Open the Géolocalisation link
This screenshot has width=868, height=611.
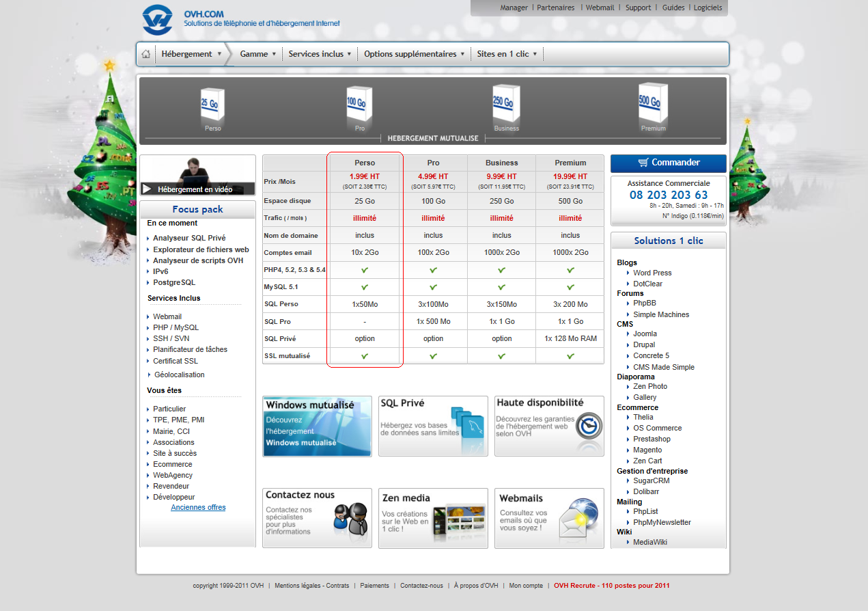click(180, 375)
